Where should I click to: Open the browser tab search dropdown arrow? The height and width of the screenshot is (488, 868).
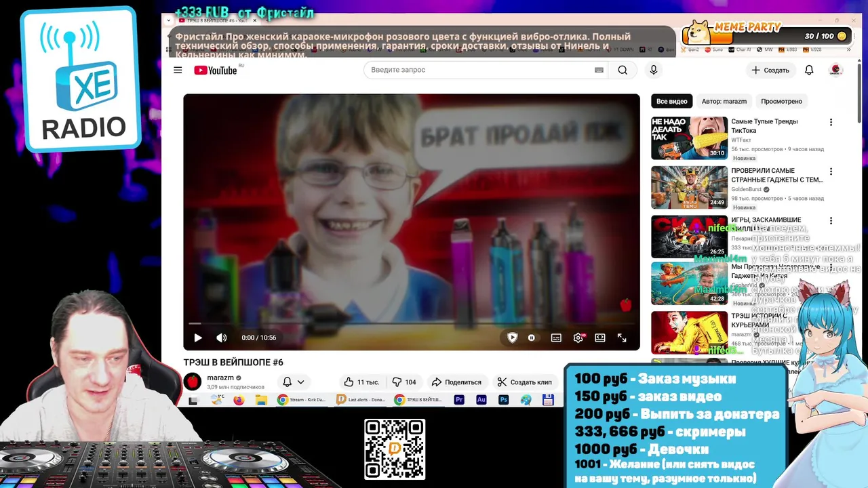(169, 20)
